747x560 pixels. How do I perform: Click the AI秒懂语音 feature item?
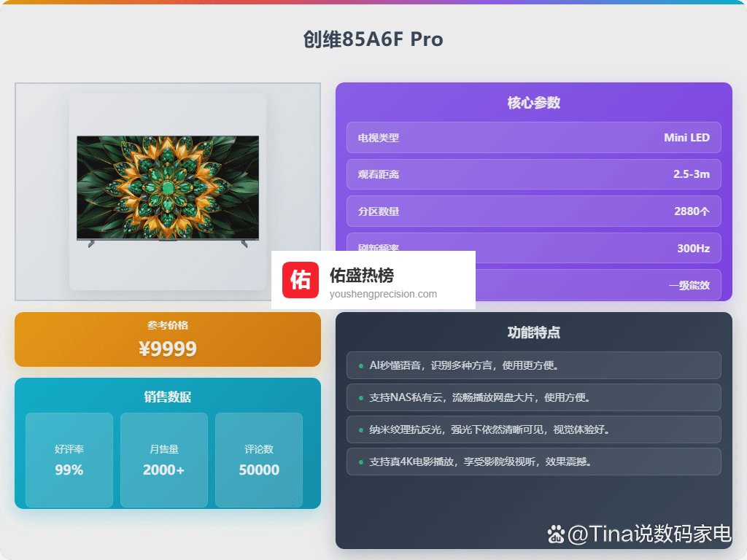click(533, 365)
